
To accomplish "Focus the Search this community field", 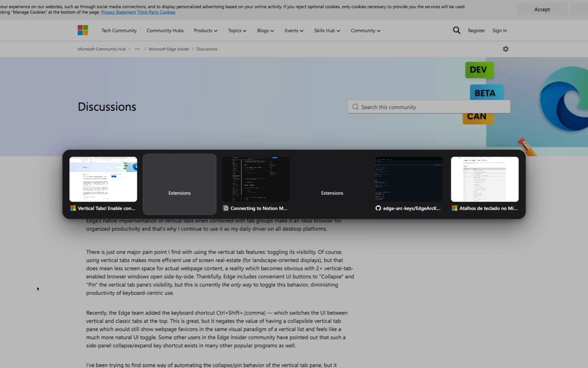I will 429,107.
